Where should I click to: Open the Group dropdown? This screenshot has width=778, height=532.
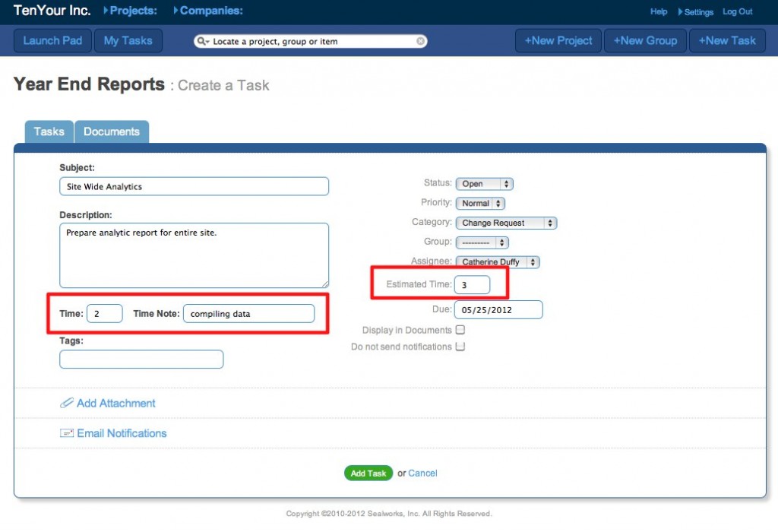coord(482,242)
